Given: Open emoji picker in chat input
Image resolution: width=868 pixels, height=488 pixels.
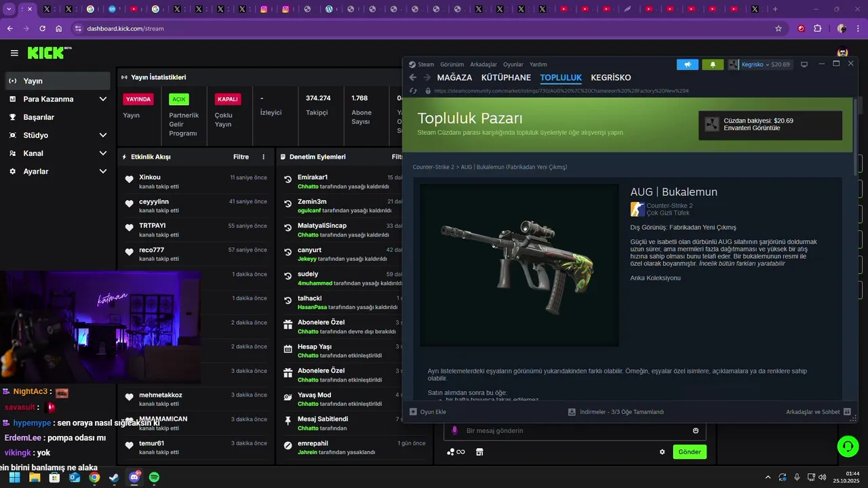Looking at the screenshot, I should (x=696, y=430).
